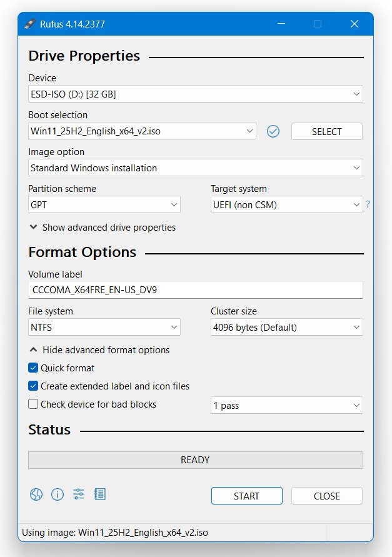
Task: Disable the Quick format checkbox
Action: (33, 368)
